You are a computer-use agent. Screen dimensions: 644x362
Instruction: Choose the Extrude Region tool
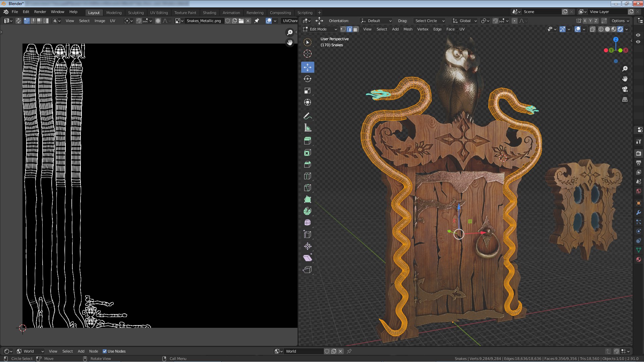(307, 141)
